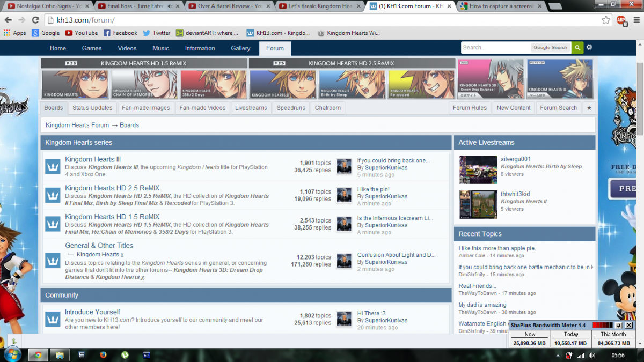
Task: Click the site search input field
Action: [x=495, y=48]
